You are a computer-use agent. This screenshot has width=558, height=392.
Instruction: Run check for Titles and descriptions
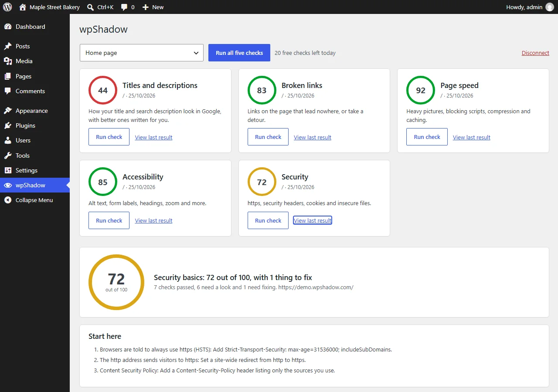[109, 137]
